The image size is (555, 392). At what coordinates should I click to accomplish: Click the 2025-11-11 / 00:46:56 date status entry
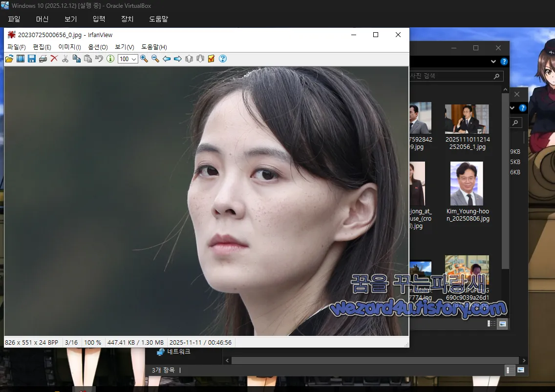(x=200, y=343)
